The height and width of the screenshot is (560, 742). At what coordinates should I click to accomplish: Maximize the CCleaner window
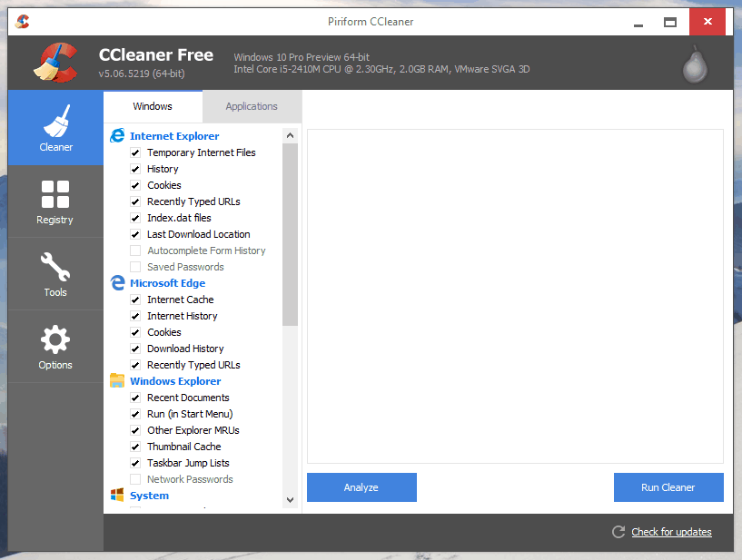670,22
